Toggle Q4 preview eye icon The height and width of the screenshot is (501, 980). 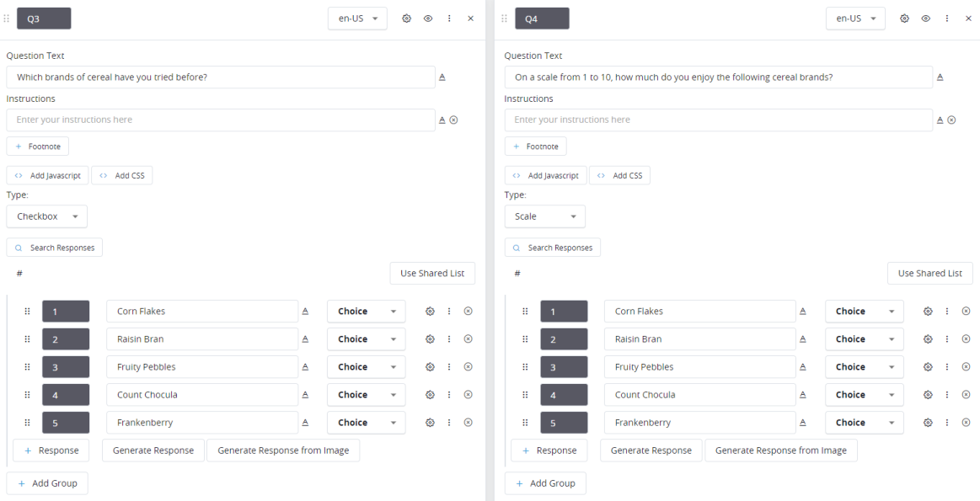tap(925, 19)
